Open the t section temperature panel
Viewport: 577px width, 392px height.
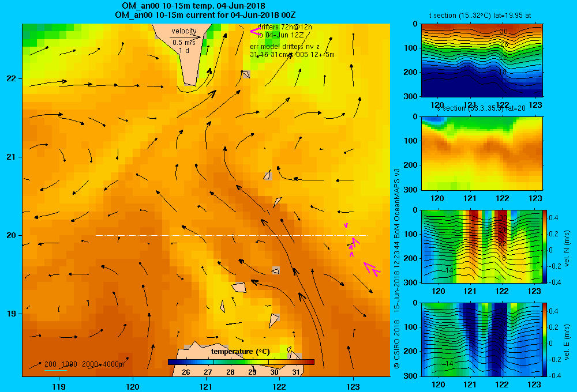(482, 61)
